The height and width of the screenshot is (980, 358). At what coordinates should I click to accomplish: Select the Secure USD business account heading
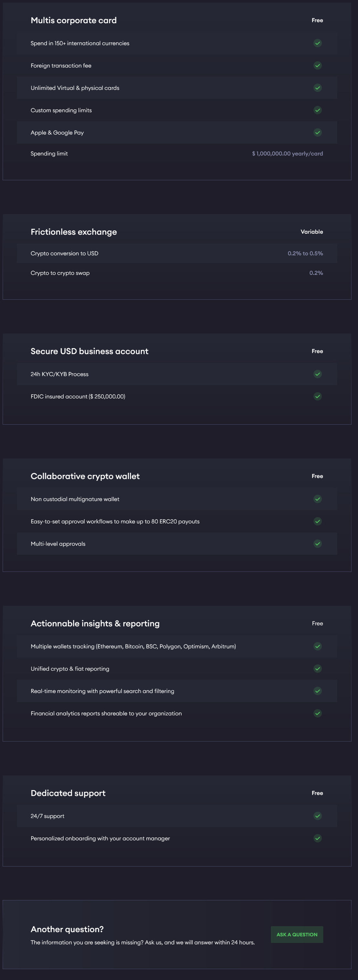click(89, 351)
